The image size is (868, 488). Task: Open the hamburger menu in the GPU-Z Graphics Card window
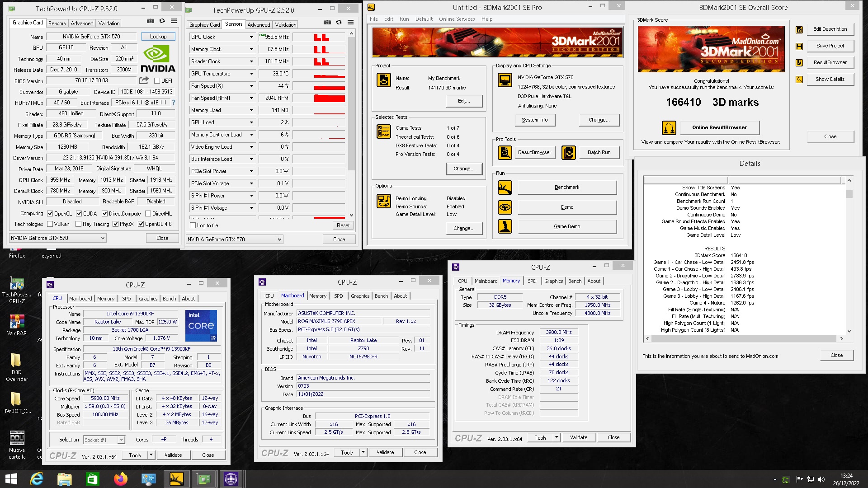(174, 21)
